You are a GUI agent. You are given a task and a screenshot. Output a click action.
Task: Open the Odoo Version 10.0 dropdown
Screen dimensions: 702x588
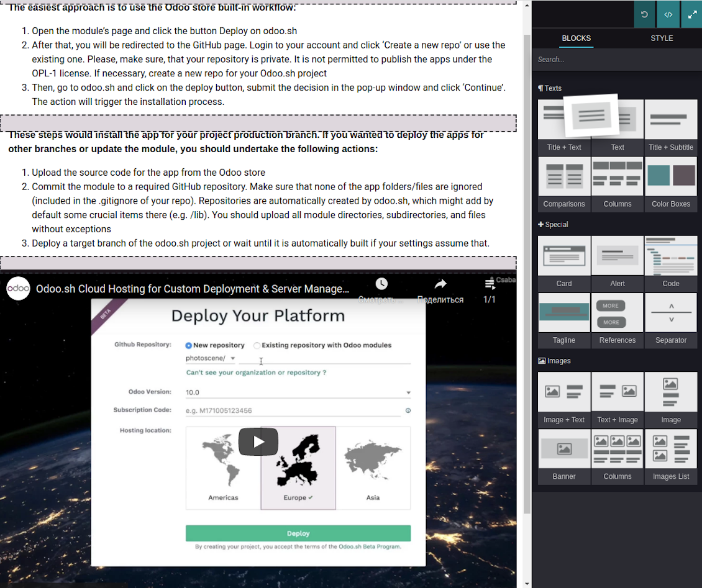click(x=298, y=392)
